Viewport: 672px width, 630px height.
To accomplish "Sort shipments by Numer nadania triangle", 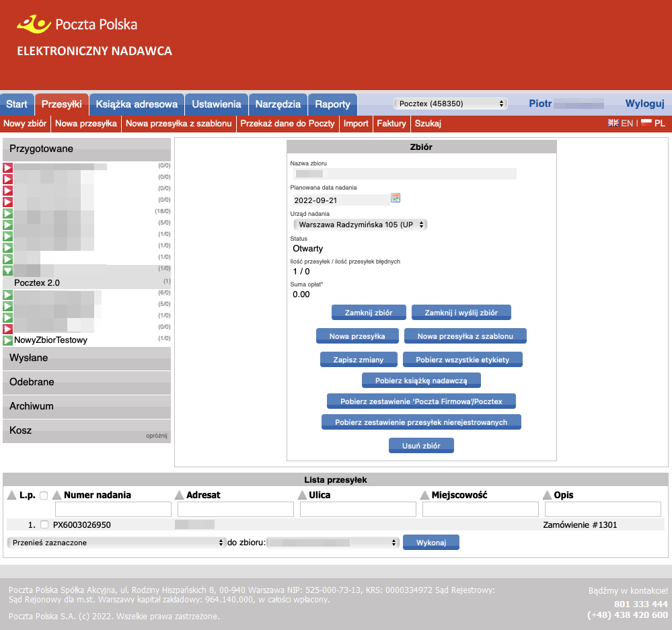I will pos(57,495).
